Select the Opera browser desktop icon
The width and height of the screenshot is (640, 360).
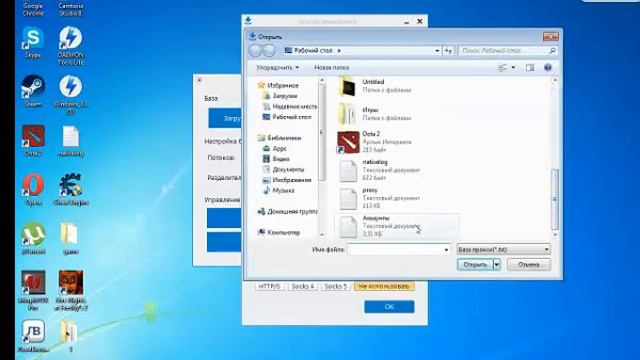click(33, 189)
